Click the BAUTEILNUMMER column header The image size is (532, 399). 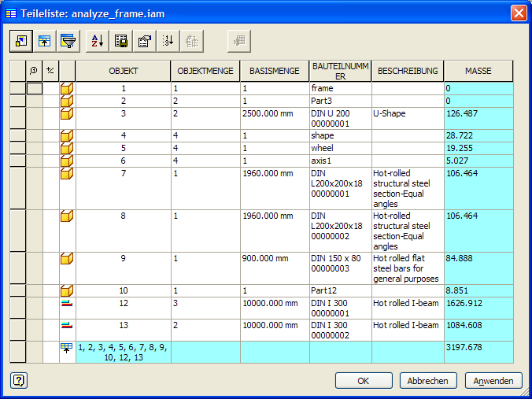coord(340,71)
